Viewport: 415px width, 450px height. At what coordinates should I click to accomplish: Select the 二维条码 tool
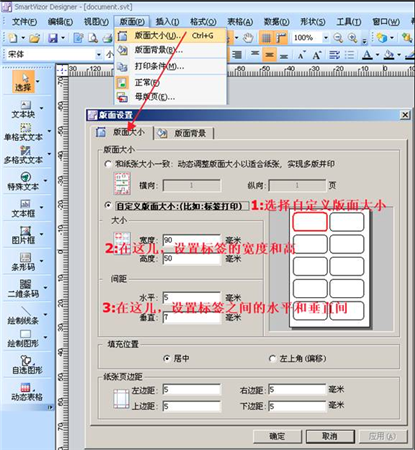pos(23,289)
